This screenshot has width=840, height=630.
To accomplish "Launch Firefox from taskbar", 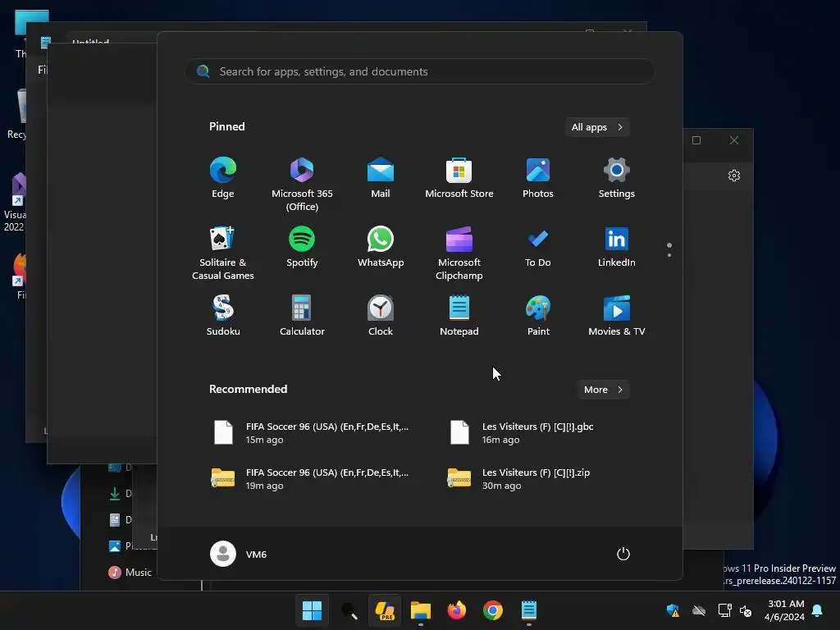I will 456,610.
